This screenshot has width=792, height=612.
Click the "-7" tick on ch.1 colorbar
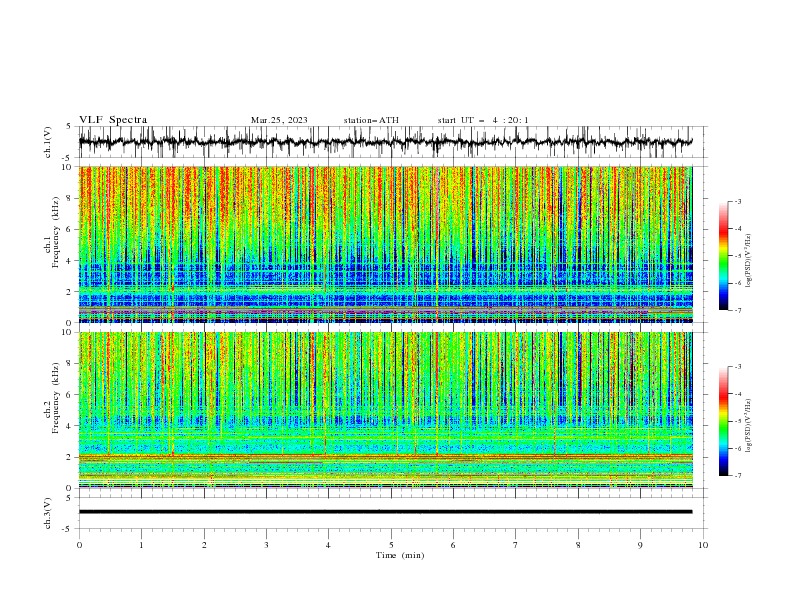(738, 310)
